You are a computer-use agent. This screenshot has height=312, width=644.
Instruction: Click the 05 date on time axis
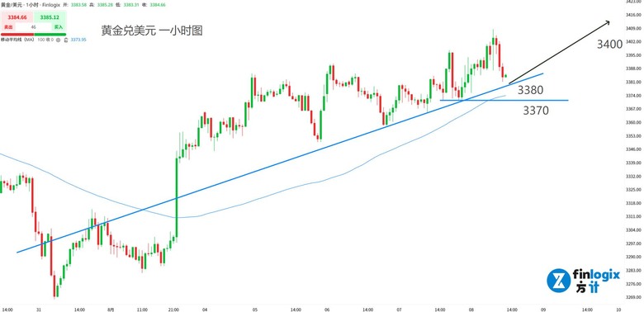tap(255, 309)
